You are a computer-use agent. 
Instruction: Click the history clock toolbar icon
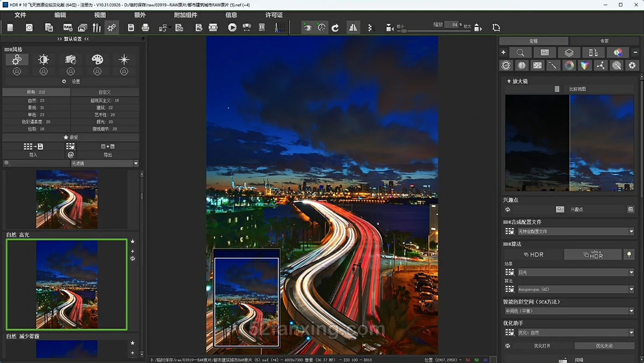(x=30, y=27)
